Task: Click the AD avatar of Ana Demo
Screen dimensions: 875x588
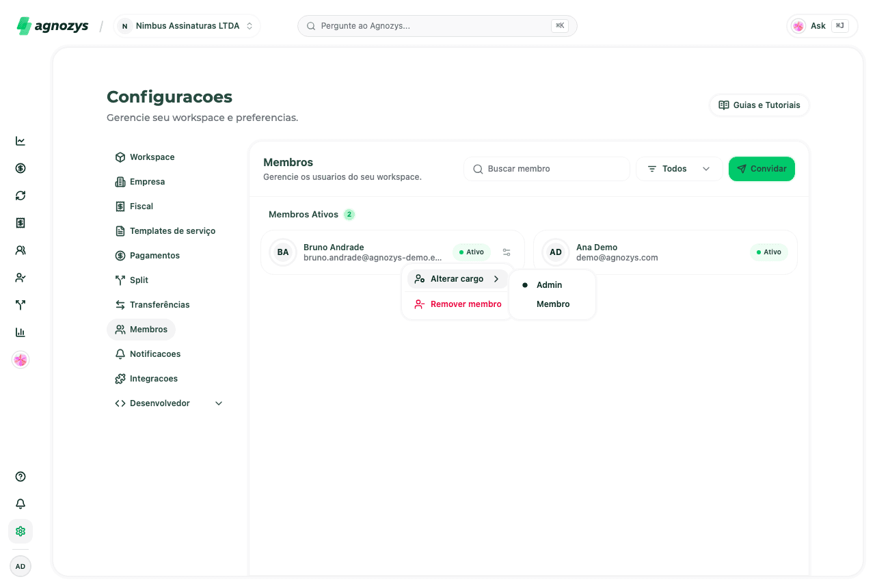Action: point(556,252)
